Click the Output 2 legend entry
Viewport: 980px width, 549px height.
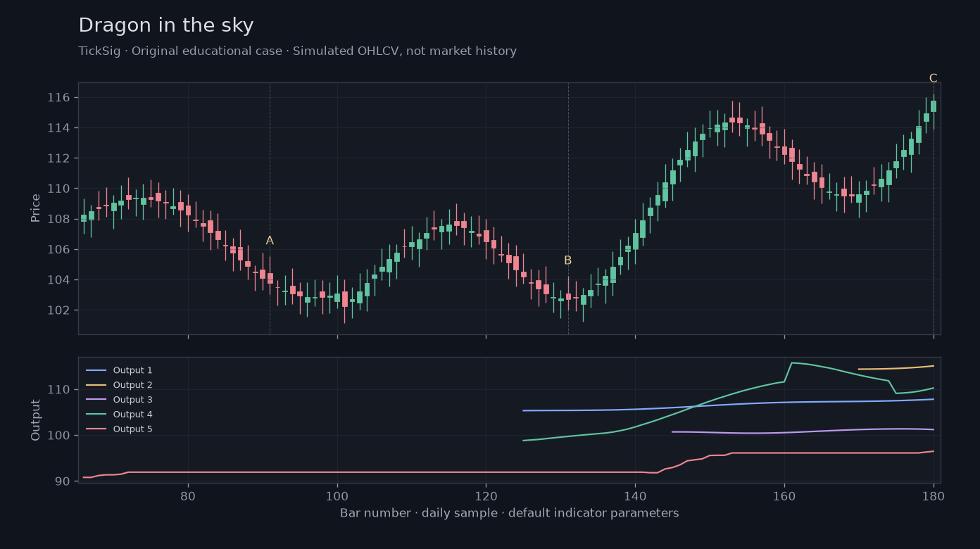[119, 385]
